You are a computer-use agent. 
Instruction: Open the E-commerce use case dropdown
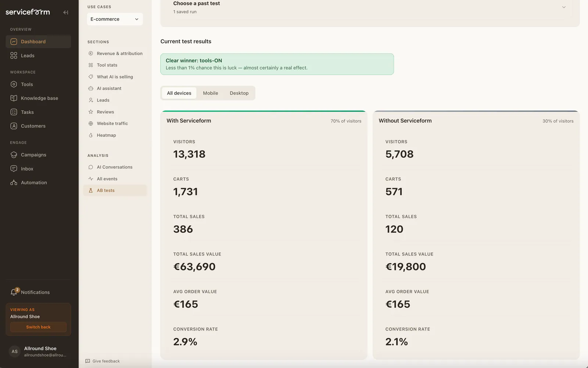[x=115, y=19]
